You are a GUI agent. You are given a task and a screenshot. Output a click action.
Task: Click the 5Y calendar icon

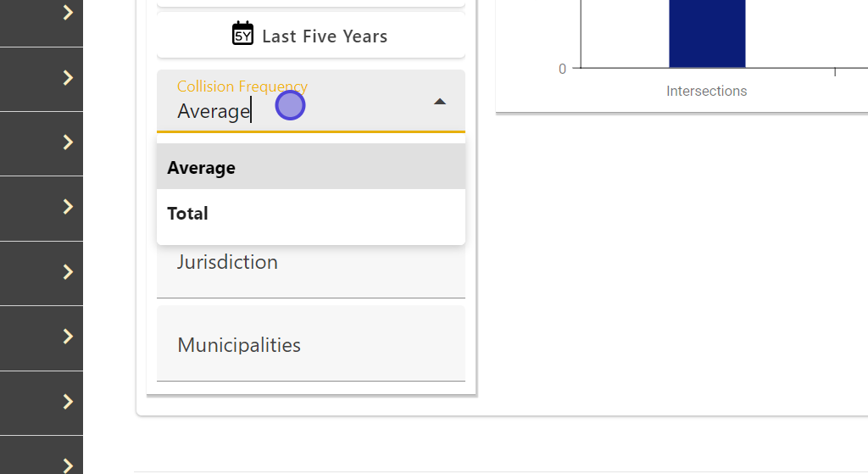tap(242, 34)
